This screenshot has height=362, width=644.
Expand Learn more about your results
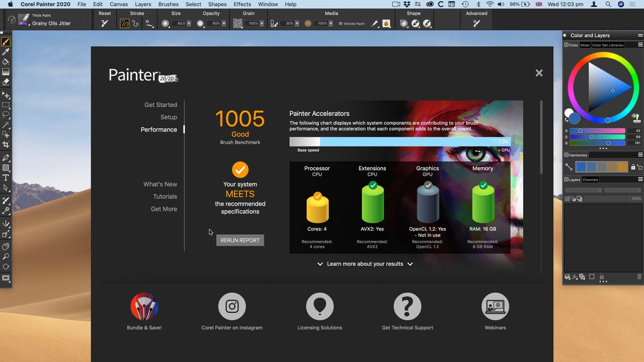point(365,264)
